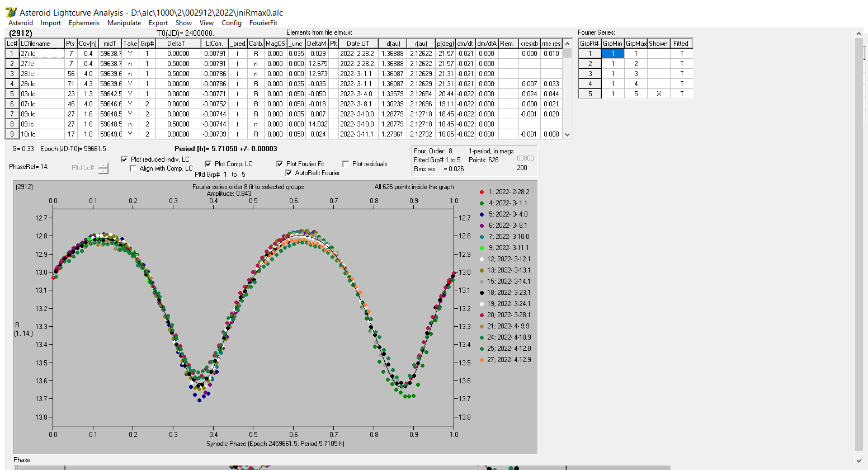Click the Date UT column header
This screenshot has height=470, width=868.
click(358, 44)
